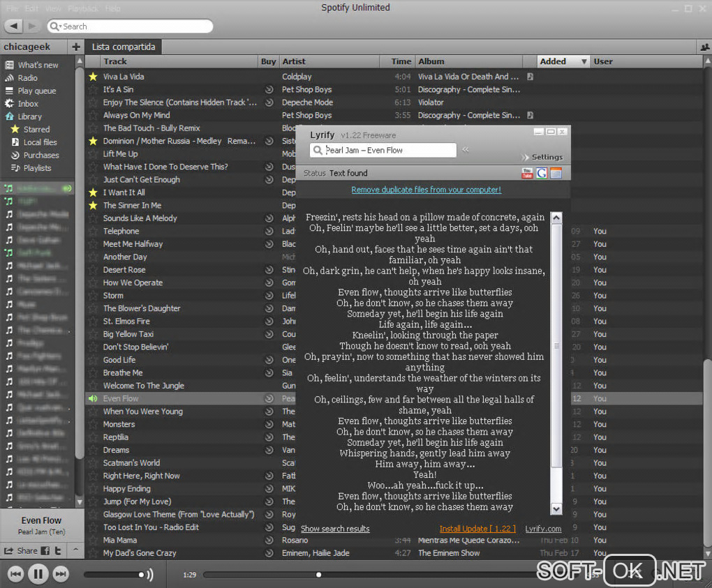Open Radio in the sidebar

28,78
